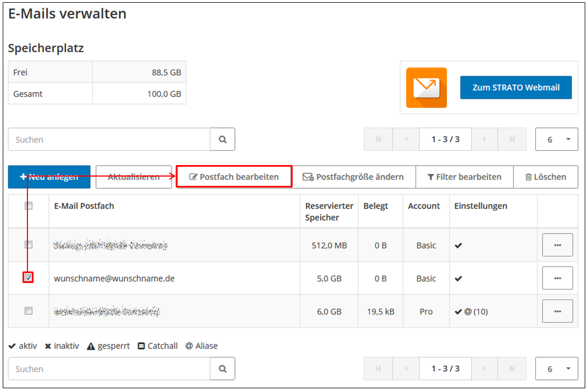Click the Zum STRATO Webmail button
This screenshot has width=588, height=391.
click(x=515, y=87)
